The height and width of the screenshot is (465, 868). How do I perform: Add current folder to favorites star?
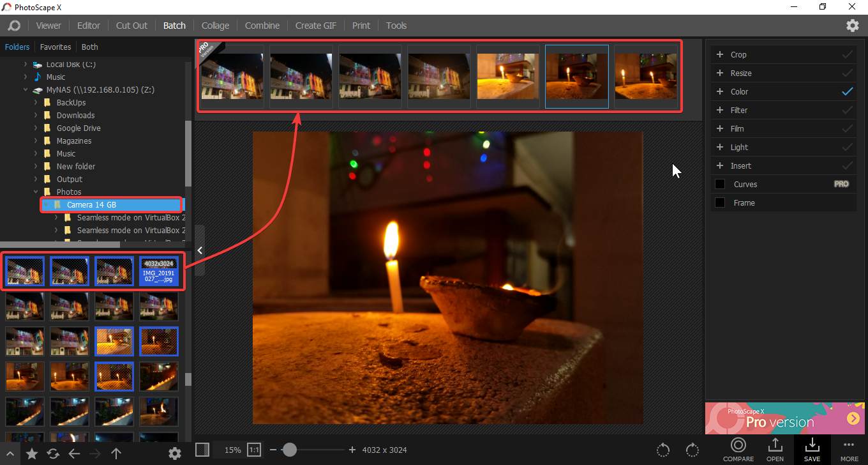31,454
